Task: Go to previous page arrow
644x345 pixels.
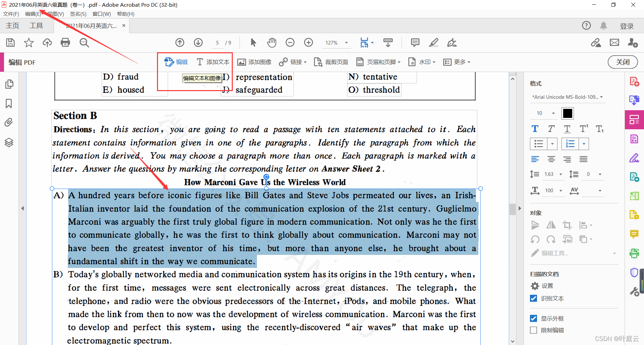Action: coord(180,43)
